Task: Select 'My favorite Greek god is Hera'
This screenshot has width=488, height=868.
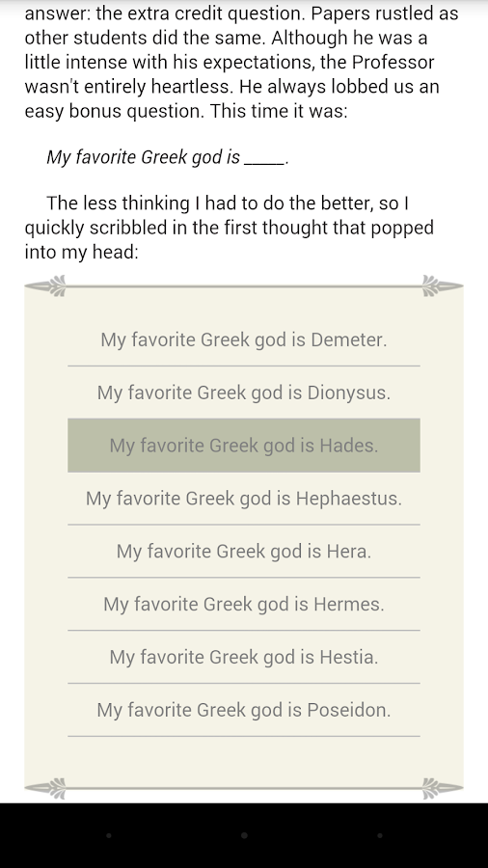Action: (x=243, y=552)
